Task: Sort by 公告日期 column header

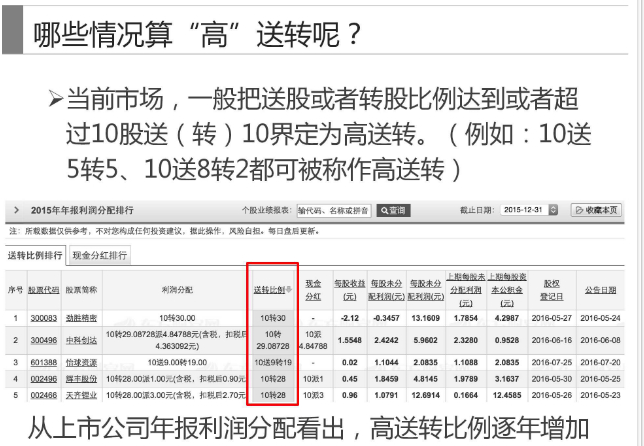Action: coord(601,290)
